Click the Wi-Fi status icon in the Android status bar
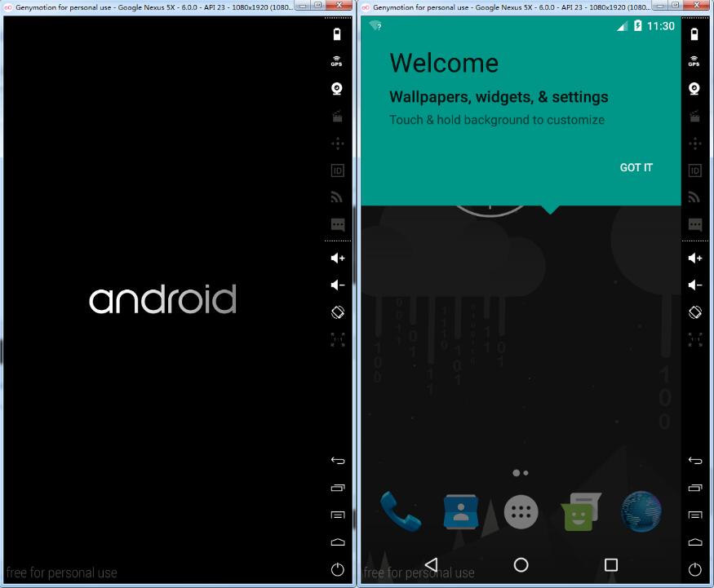The height and width of the screenshot is (588, 714). coord(375,25)
